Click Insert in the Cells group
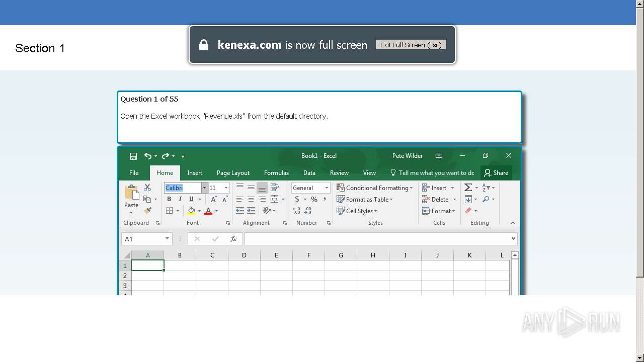The height and width of the screenshot is (362, 644). click(434, 188)
